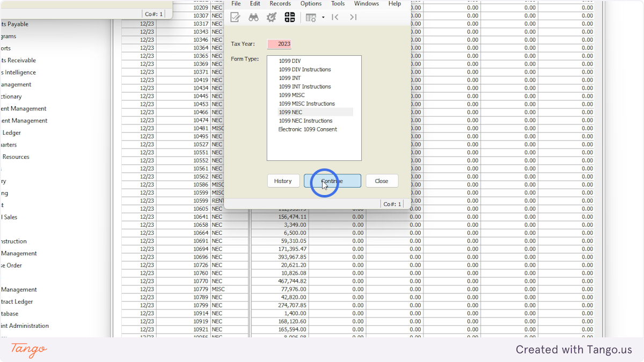Open the Windows menu
644x362 pixels.
click(x=367, y=4)
